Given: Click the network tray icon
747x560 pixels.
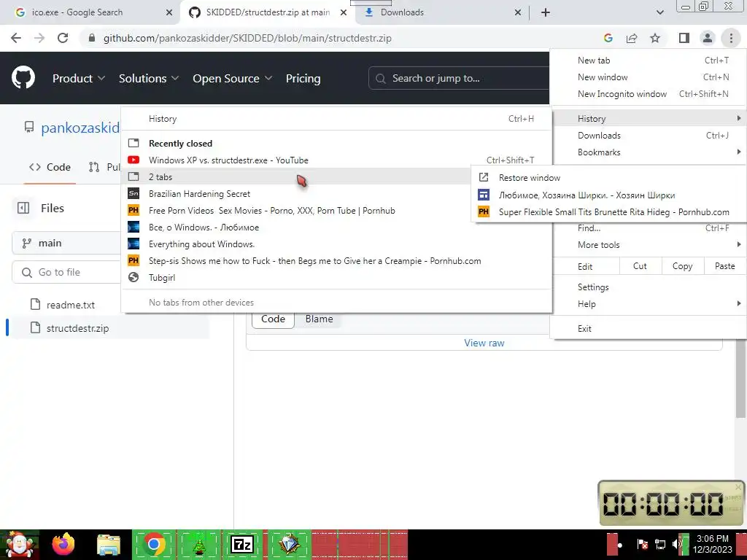Looking at the screenshot, I should click(659, 544).
